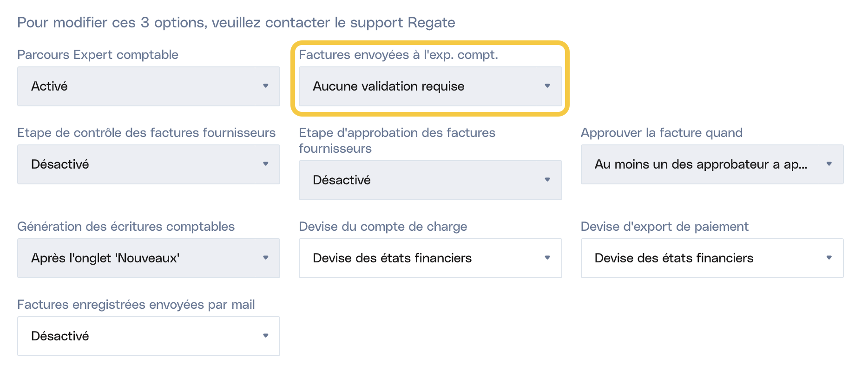This screenshot has height=365, width=868.
Task: Click the arrow of Factures enregistrées par mail dropdown
Action: click(266, 336)
